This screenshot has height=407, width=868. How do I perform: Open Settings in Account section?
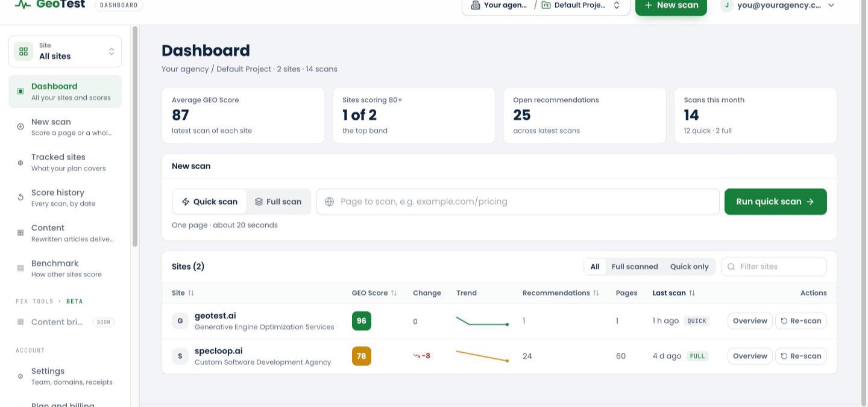[65, 376]
